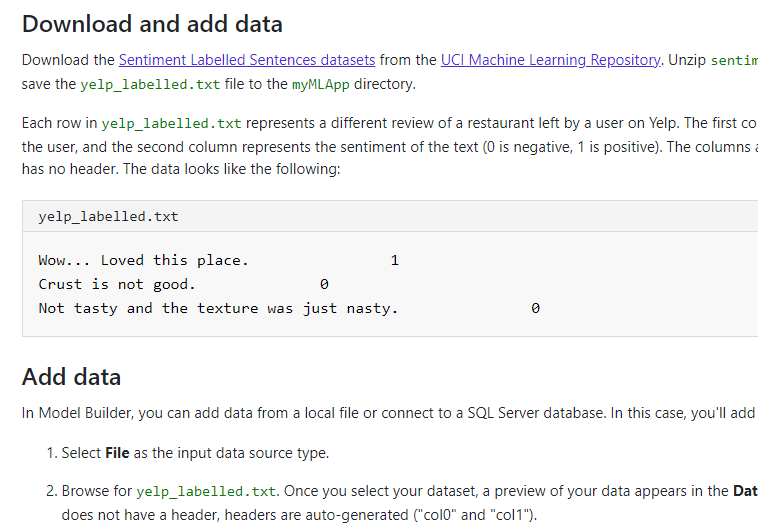Open the UCI Machine Learning Repository link
Viewport: 758px width, 528px height.
[550, 60]
